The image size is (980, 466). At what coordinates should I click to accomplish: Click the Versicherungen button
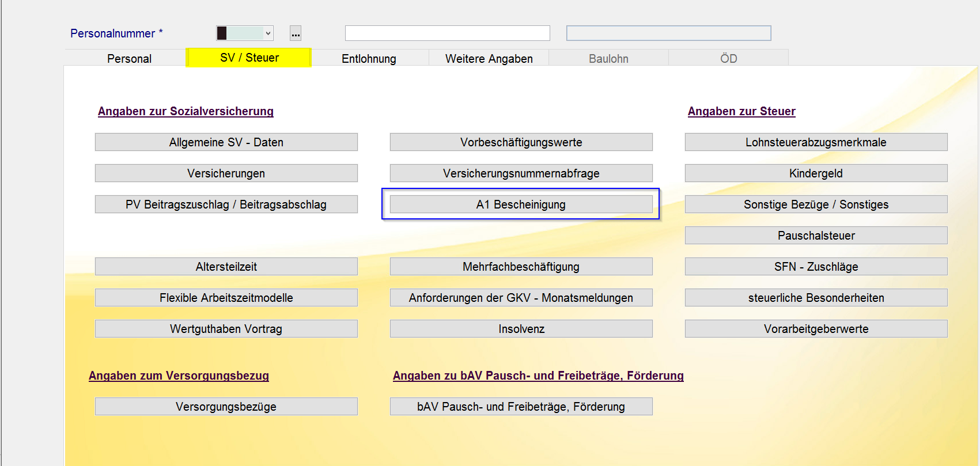coord(226,173)
